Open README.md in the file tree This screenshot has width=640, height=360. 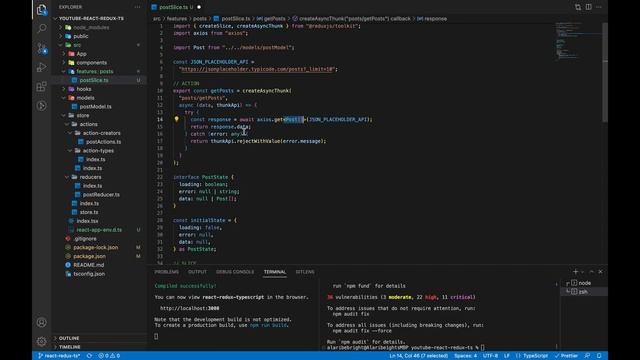coord(88,265)
